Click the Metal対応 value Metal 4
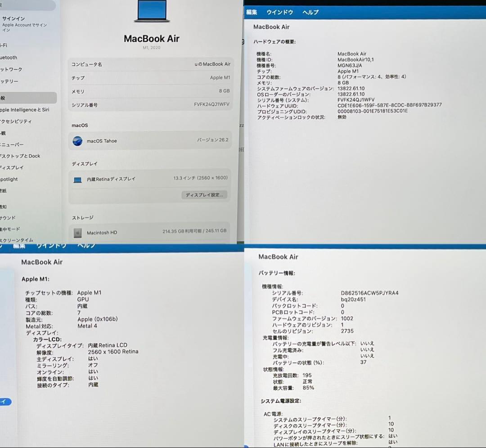The image size is (486, 448). click(x=87, y=326)
